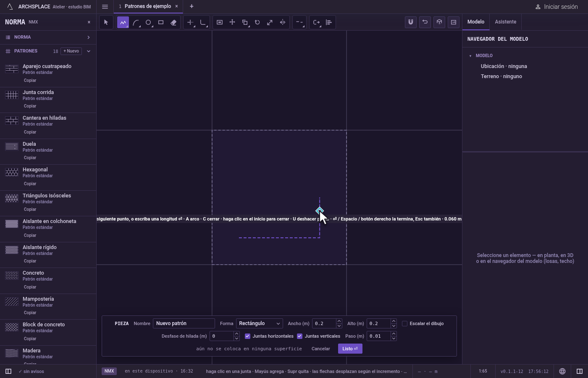Expand the NORMA section chevron
Screen dimensions: 588x378
tap(88, 37)
